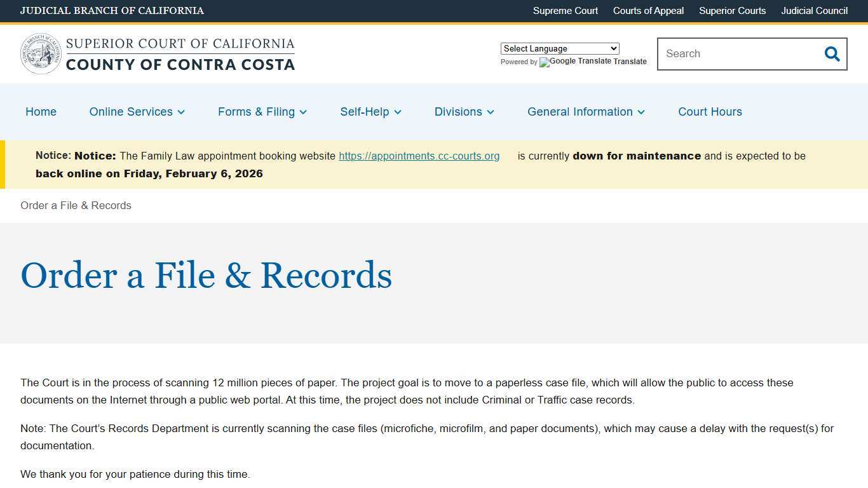Click the Divisions dropdown arrow icon

pyautogui.click(x=490, y=112)
